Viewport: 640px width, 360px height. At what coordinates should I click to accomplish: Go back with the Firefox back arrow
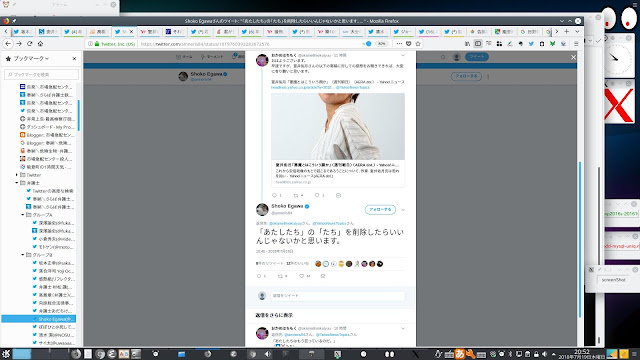[x=8, y=44]
